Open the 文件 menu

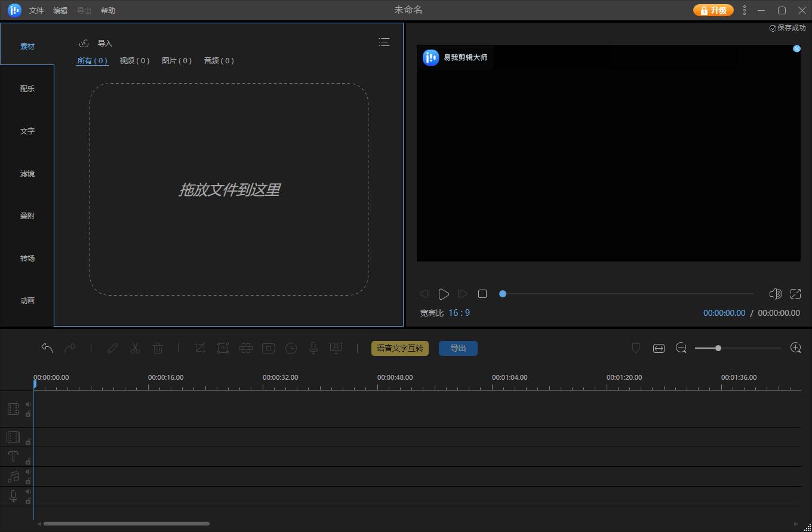(x=36, y=10)
